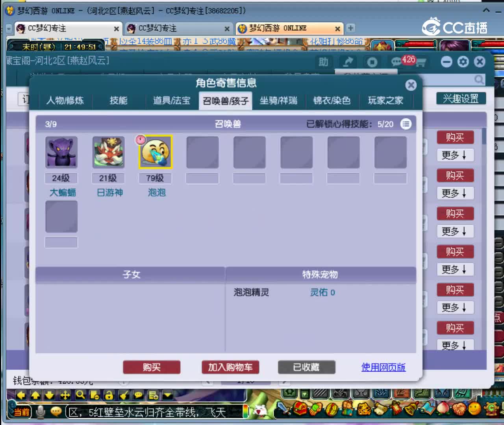The width and height of the screenshot is (504, 425).
Task: Expand the first 更多 dropdown in list
Action: (455, 155)
